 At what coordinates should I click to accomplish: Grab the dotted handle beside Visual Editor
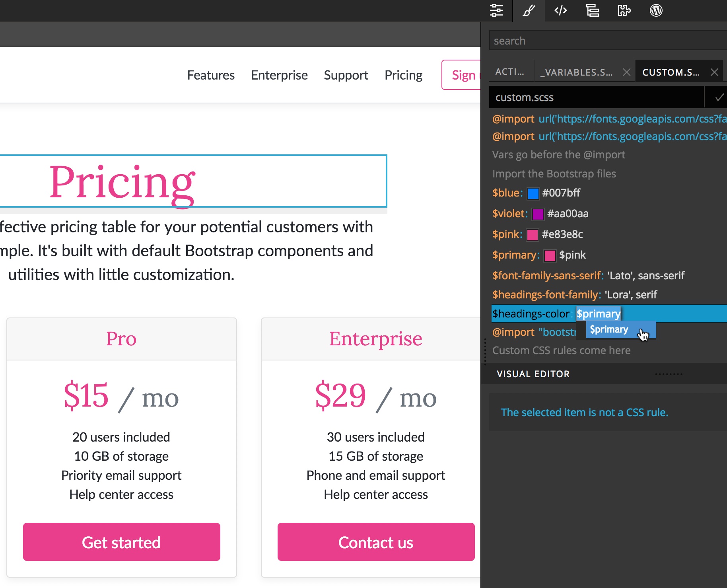(x=669, y=374)
